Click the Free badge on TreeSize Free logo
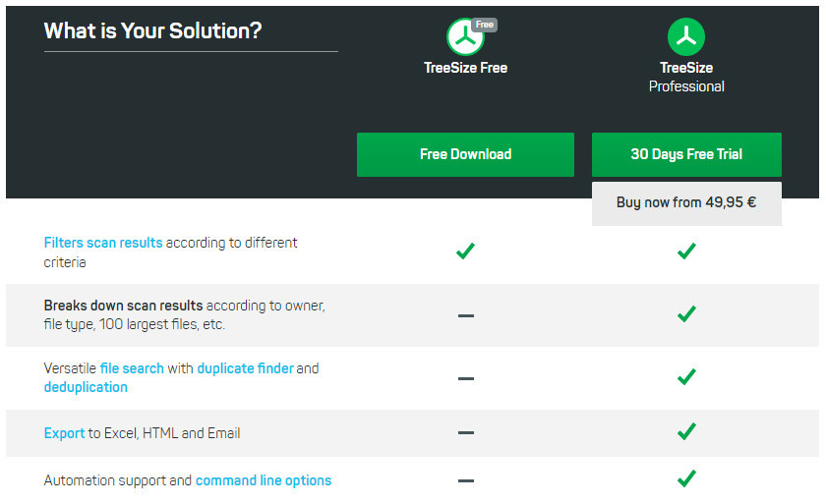 484,25
